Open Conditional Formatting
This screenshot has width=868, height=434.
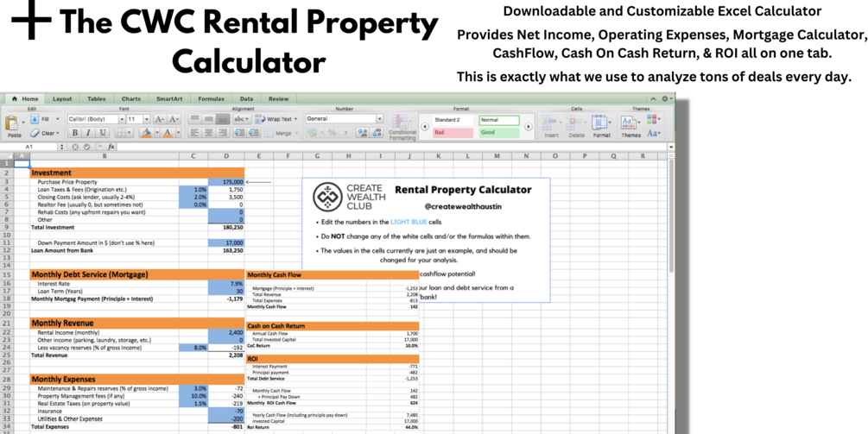point(402,127)
